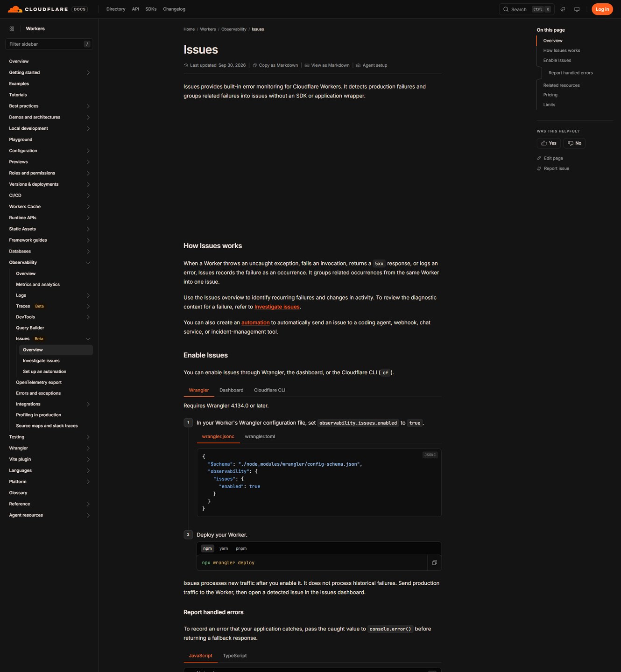This screenshot has width=621, height=672.
Task: Click the thumbs-down No button
Action: (x=574, y=143)
